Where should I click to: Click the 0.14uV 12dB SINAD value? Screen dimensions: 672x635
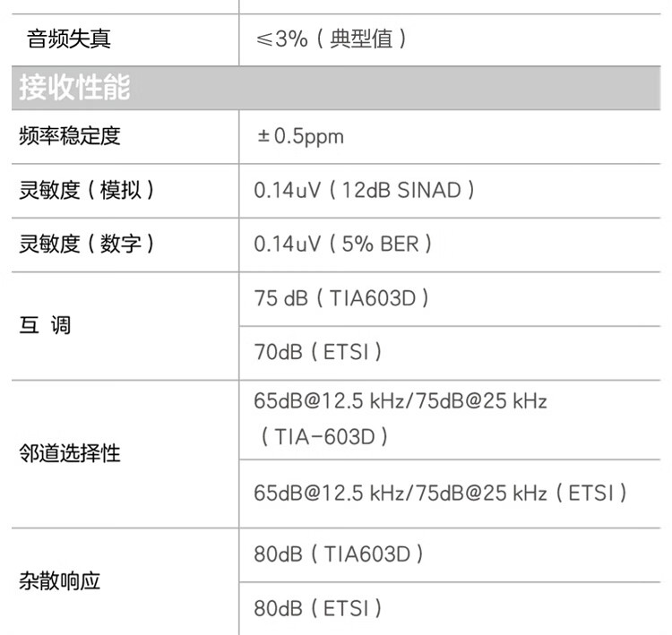pos(364,190)
